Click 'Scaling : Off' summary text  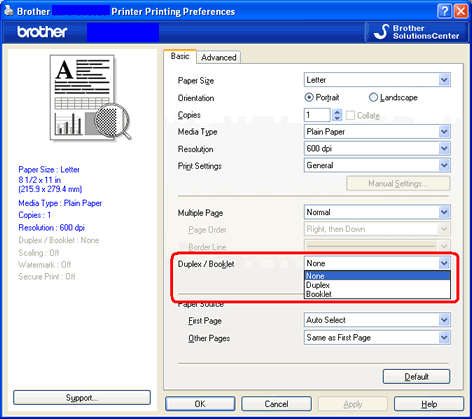39,253
